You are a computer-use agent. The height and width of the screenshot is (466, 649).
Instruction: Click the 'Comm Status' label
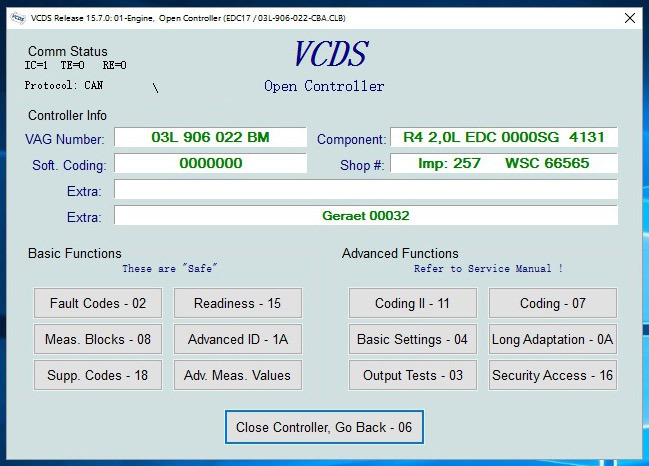point(67,51)
